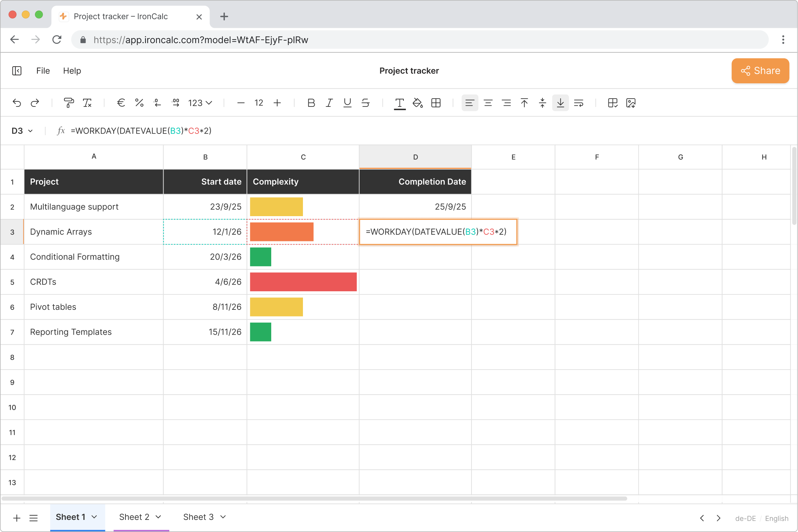Image resolution: width=798 pixels, height=532 pixels.
Task: Apply percent formatting to the cell
Action: pos(139,103)
